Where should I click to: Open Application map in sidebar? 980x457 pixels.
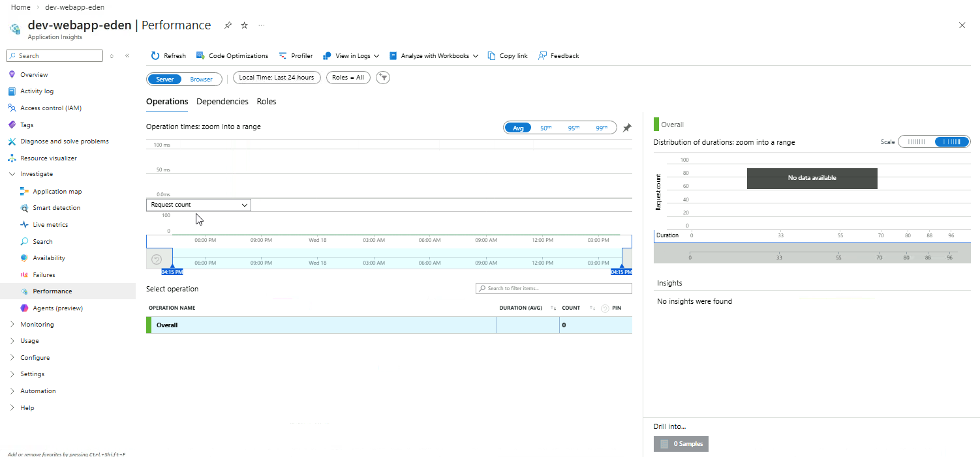[57, 192]
